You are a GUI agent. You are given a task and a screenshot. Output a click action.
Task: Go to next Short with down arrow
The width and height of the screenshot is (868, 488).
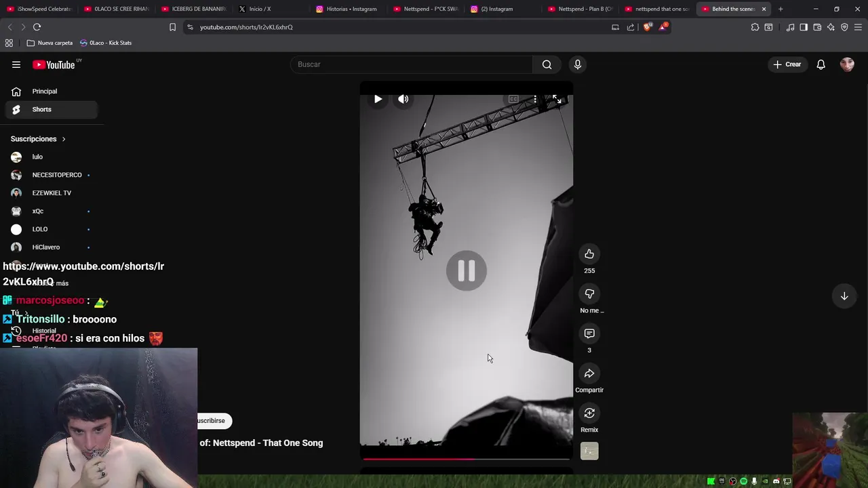tap(844, 296)
